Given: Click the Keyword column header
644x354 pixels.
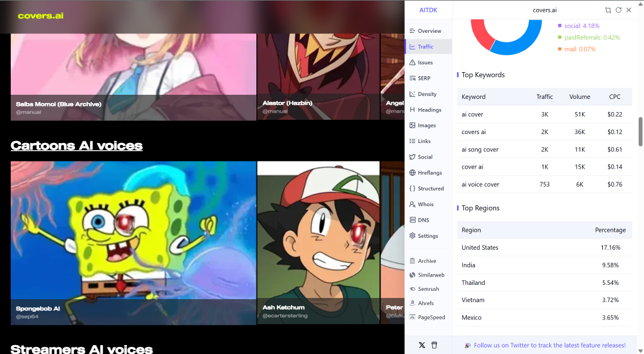Looking at the screenshot, I should click(x=473, y=97).
